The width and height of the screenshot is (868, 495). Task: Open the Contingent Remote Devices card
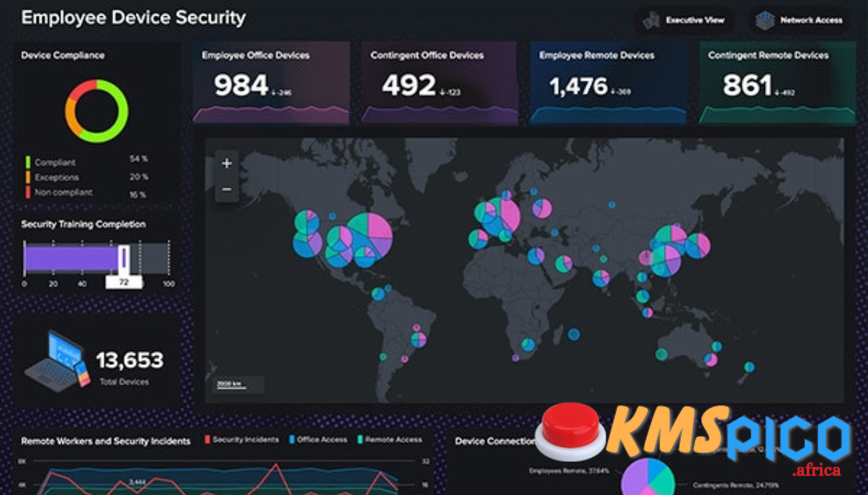[777, 83]
